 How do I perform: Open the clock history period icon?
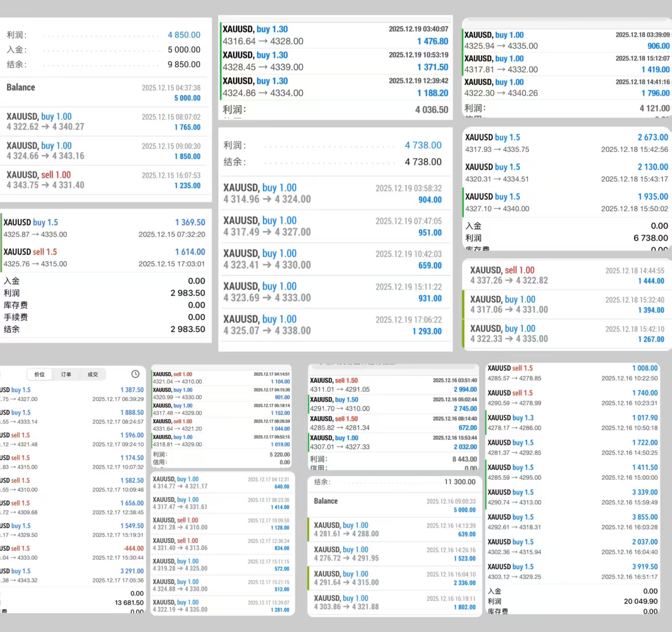coord(135,374)
